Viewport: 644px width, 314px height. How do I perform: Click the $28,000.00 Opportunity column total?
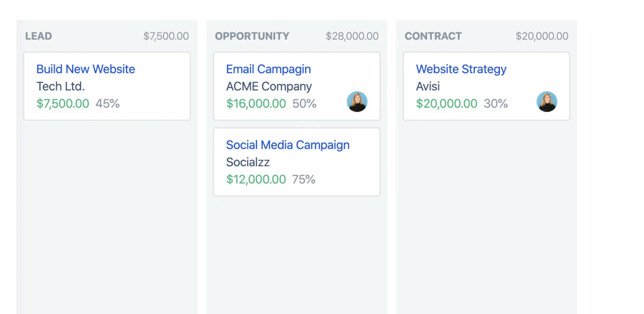pyautogui.click(x=352, y=36)
